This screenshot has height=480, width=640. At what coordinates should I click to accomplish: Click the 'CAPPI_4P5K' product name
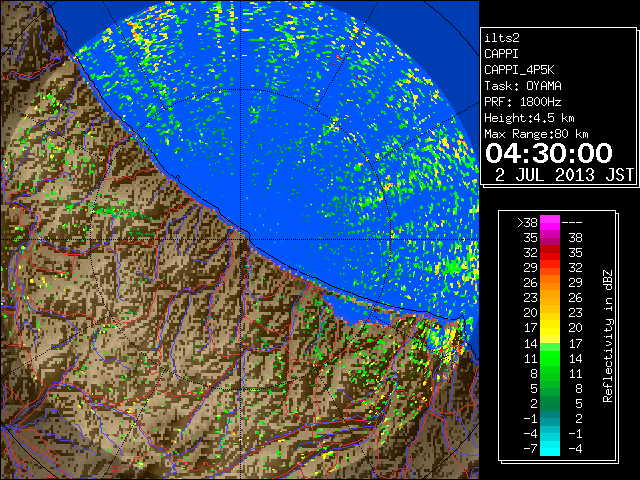tap(519, 70)
